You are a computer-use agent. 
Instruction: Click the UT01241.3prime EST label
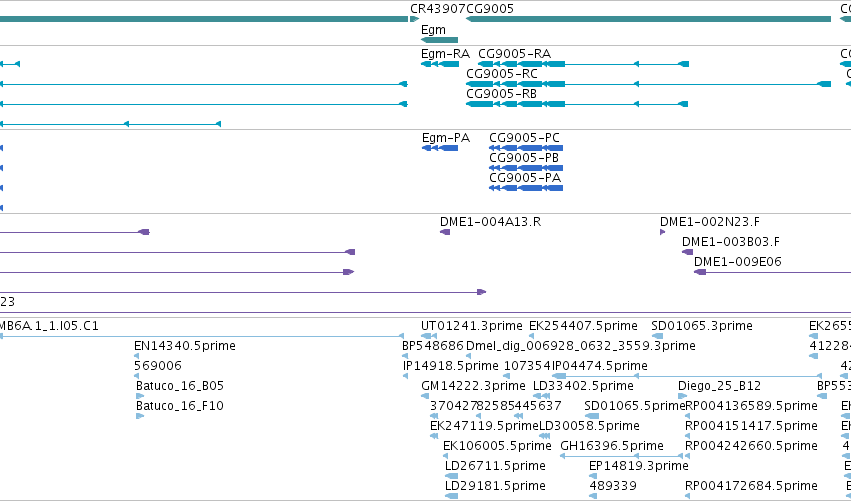472,326
